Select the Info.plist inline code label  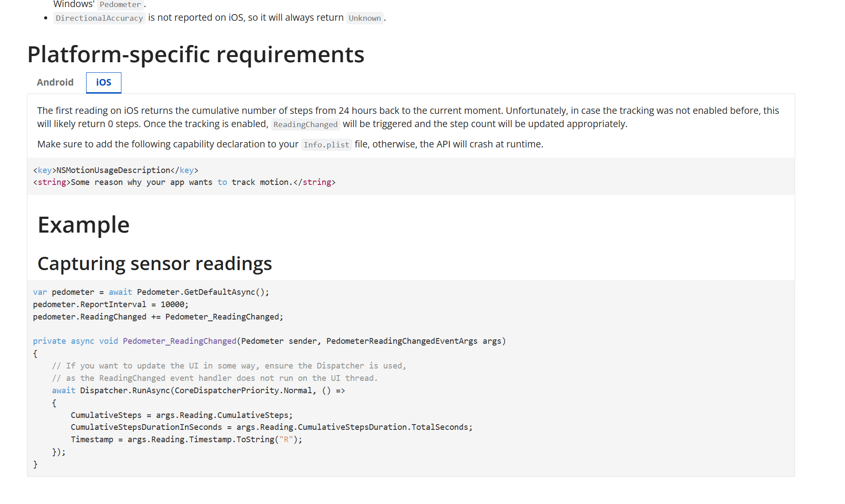[x=326, y=144]
